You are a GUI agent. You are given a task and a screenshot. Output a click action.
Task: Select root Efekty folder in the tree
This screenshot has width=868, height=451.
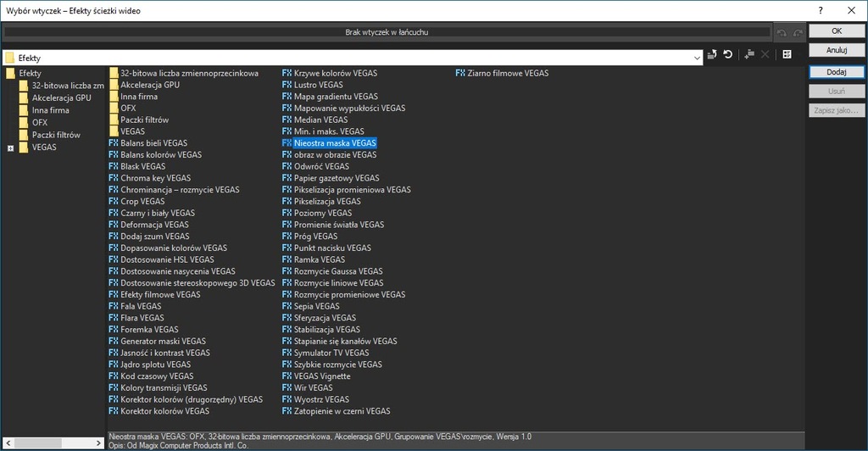30,73
